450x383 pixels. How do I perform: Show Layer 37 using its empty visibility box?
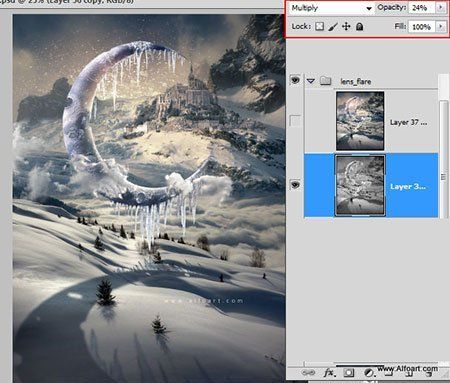295,121
